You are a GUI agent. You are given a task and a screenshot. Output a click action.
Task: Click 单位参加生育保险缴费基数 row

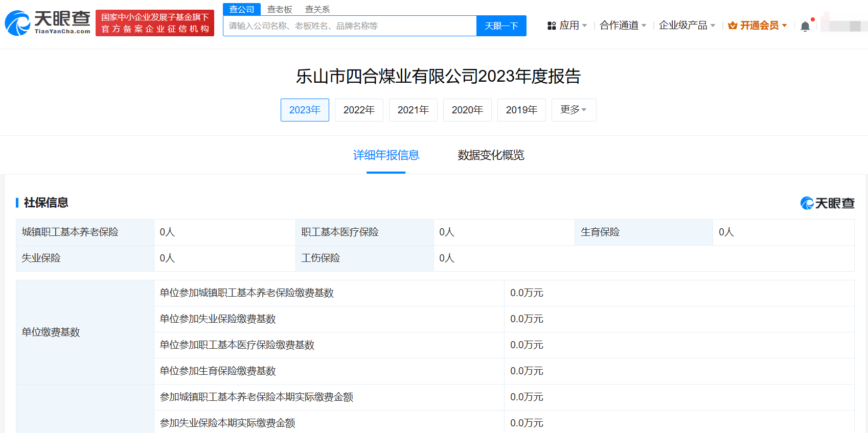click(x=504, y=371)
